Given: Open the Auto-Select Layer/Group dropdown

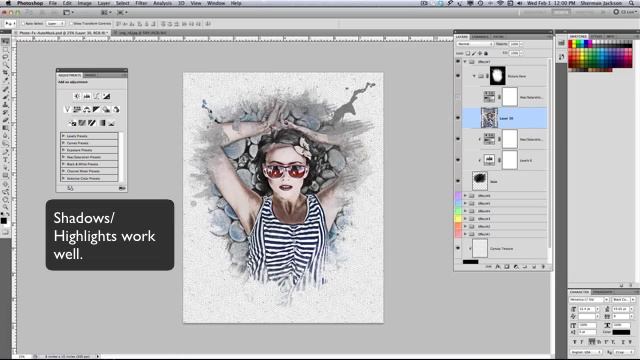Looking at the screenshot, I should 55,24.
